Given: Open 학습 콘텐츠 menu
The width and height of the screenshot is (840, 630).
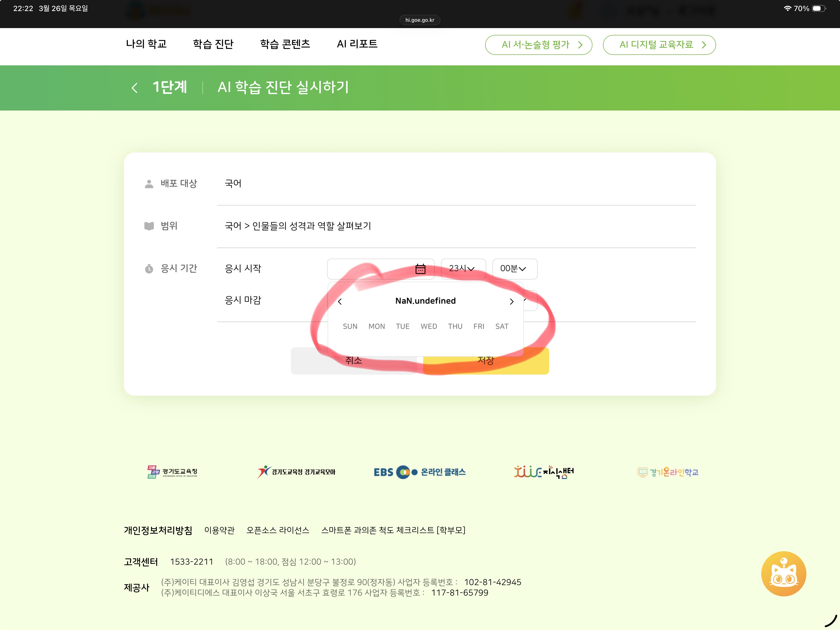Looking at the screenshot, I should [x=285, y=44].
